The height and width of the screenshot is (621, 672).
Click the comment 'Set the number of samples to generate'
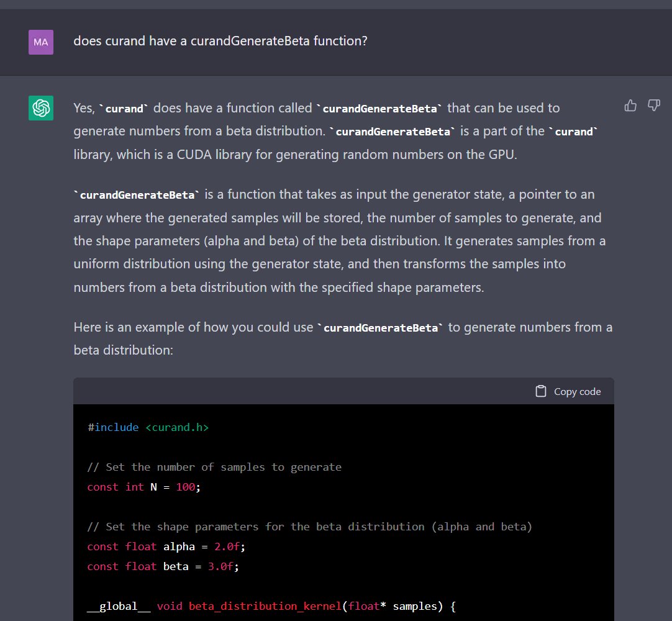click(214, 467)
